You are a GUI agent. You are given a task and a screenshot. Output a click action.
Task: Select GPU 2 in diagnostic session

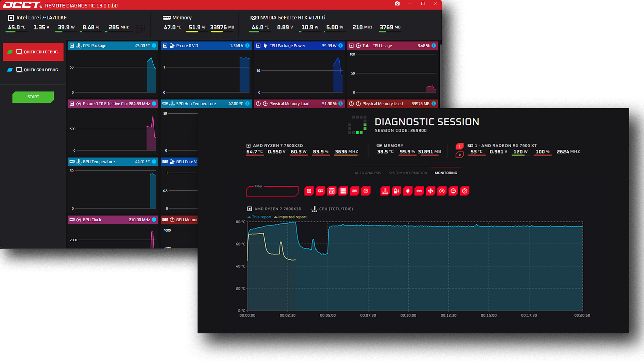(460, 155)
